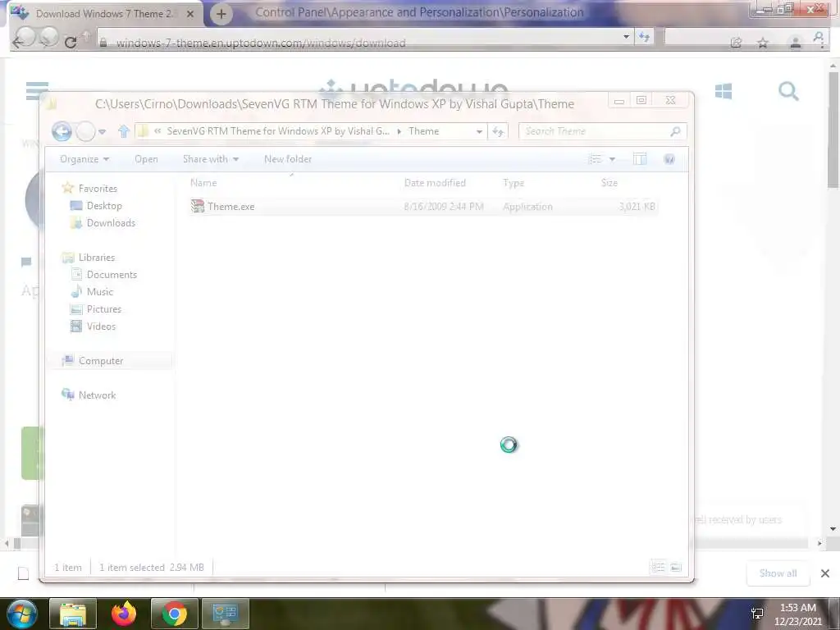Click the Explorer Back navigation button
The image size is (840, 630).
click(62, 131)
